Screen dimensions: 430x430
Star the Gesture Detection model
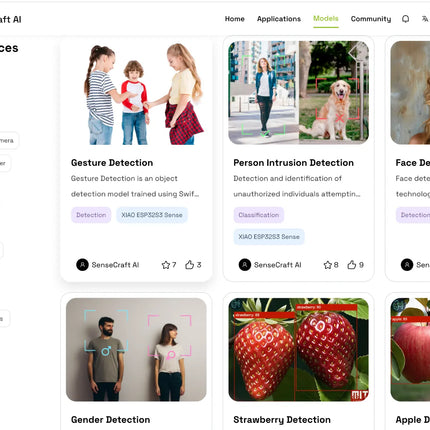click(x=166, y=265)
